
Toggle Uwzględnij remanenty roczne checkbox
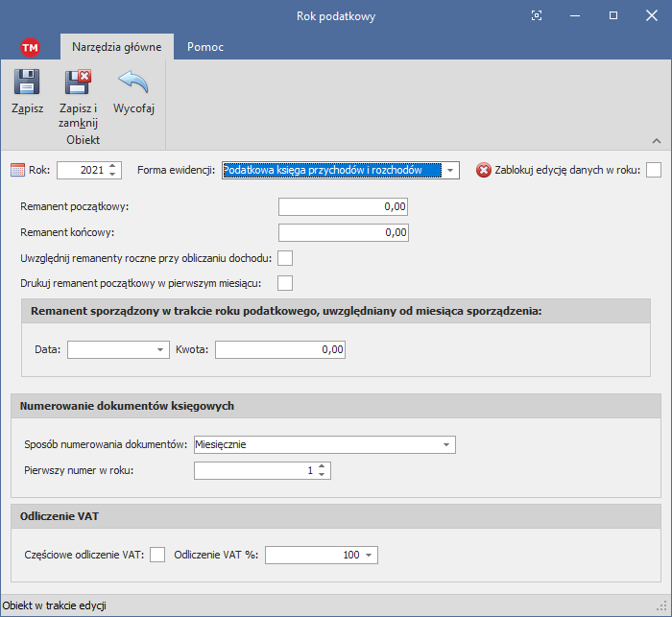pyautogui.click(x=284, y=257)
